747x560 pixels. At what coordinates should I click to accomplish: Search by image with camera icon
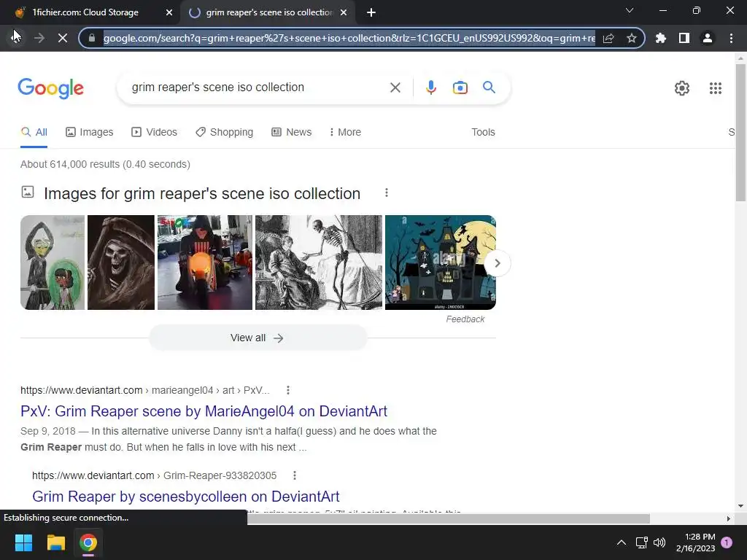460,87
